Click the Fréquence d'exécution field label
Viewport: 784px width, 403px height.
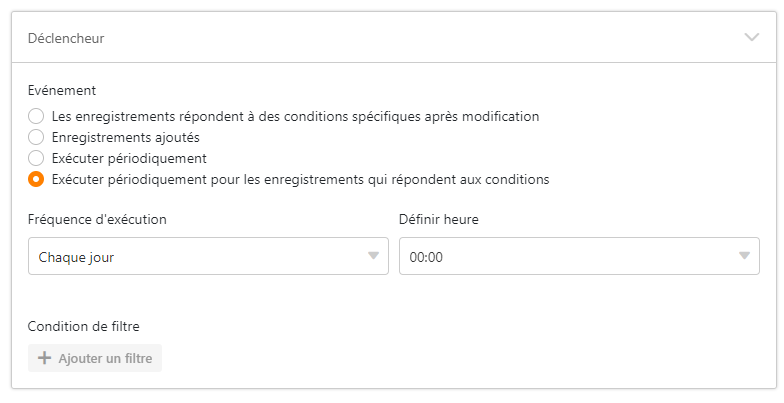coord(97,219)
